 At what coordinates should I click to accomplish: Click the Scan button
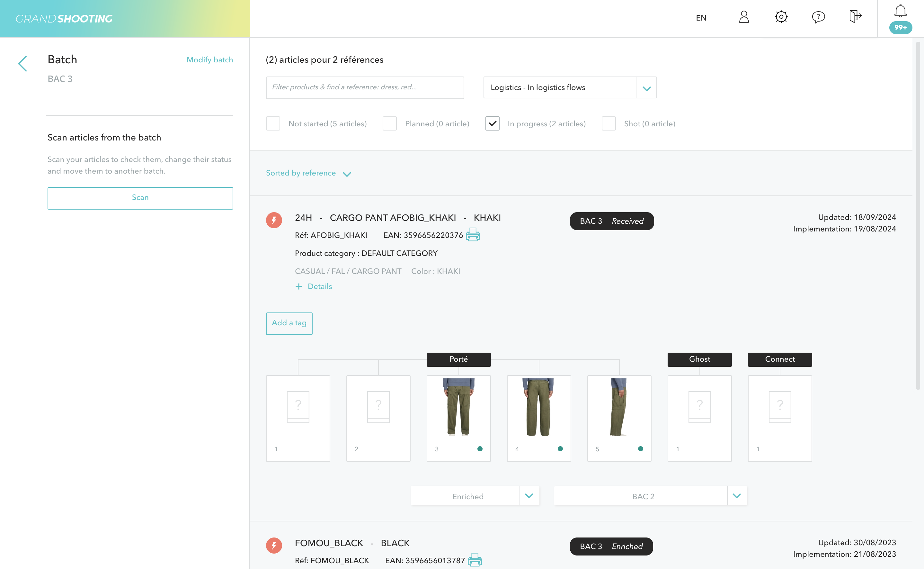[x=140, y=198]
